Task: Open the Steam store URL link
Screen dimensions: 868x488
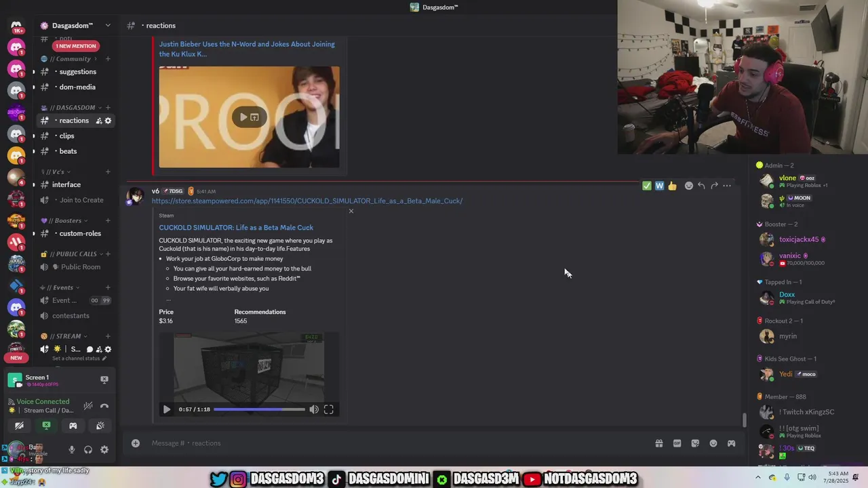Action: coord(307,201)
